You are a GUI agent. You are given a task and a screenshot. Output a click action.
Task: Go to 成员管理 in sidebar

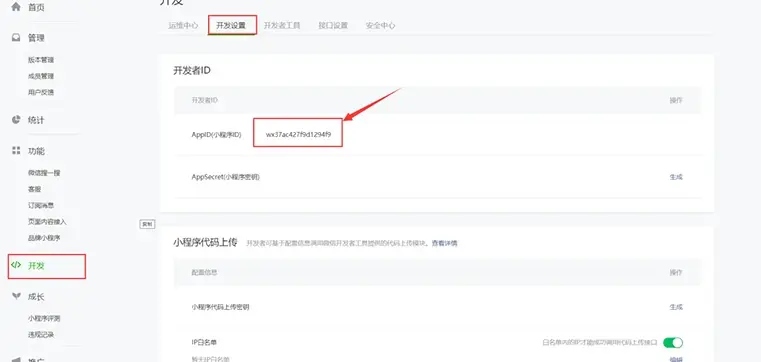click(41, 76)
